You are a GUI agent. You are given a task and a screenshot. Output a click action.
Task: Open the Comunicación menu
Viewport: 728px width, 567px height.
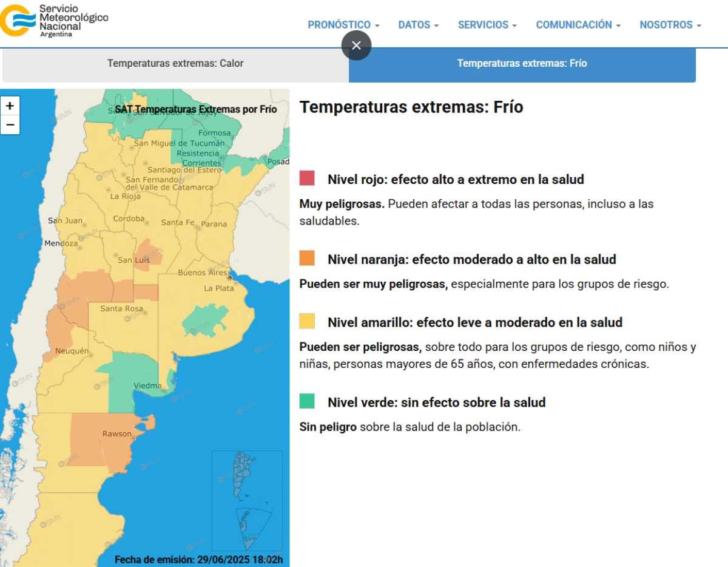click(x=578, y=25)
